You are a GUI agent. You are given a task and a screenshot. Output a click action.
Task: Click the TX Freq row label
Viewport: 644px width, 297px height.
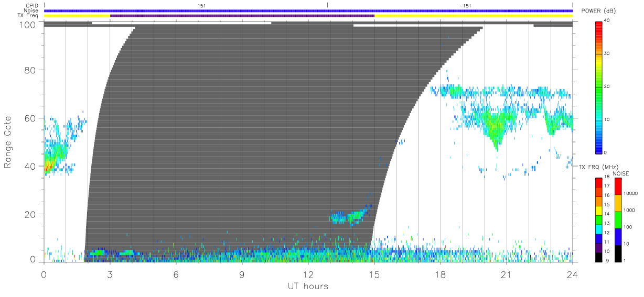pos(29,16)
